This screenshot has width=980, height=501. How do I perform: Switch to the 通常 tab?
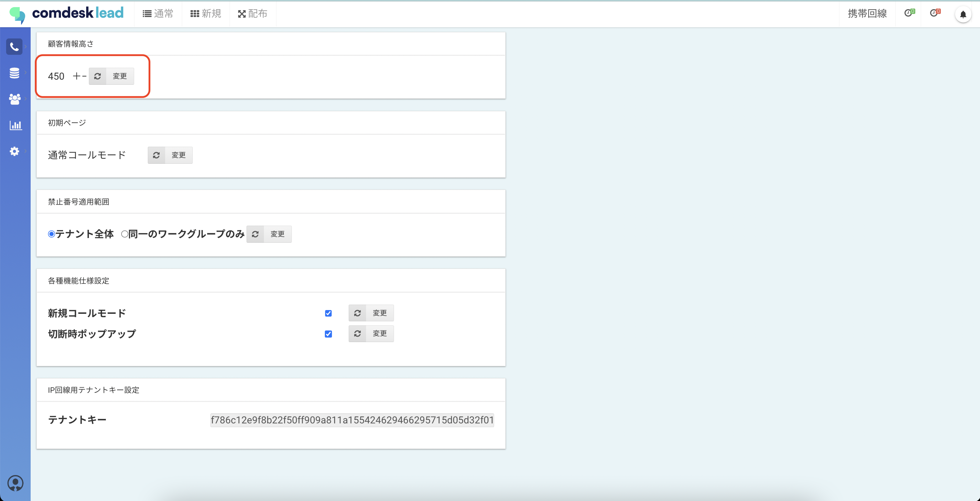[158, 14]
